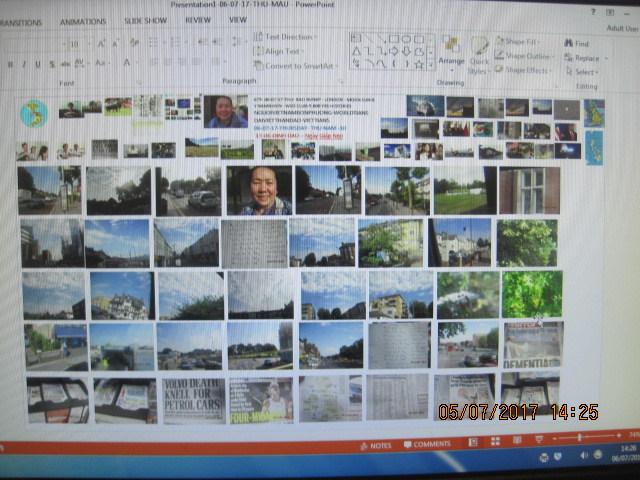The image size is (640, 480).
Task: Select Rectangle shape in gallery
Action: pyautogui.click(x=393, y=39)
